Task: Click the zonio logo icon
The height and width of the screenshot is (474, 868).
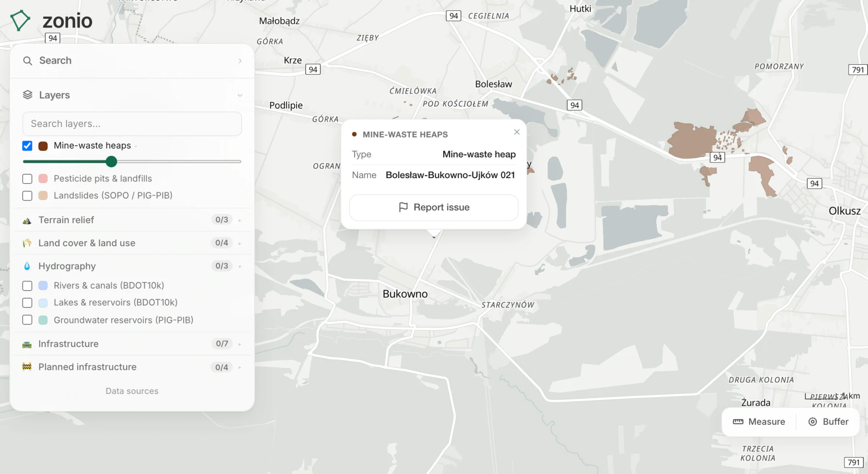Action: (20, 21)
